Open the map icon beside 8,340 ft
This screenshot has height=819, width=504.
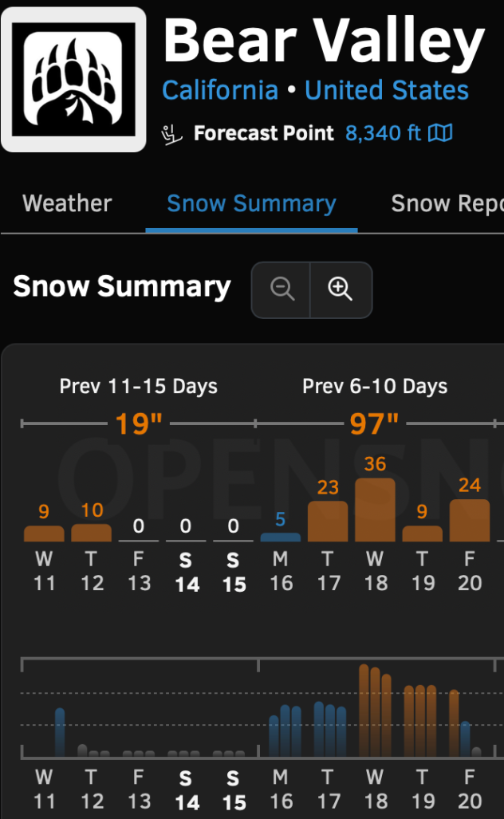coord(440,133)
